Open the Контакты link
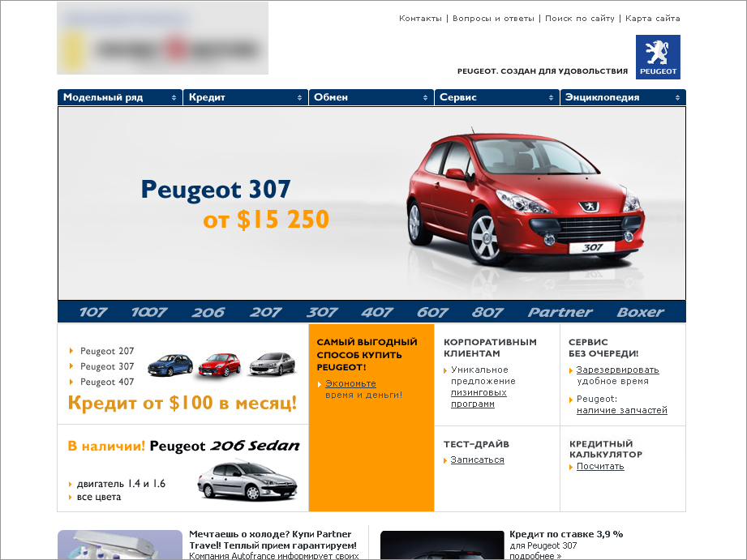The height and width of the screenshot is (560, 747). 420,19
